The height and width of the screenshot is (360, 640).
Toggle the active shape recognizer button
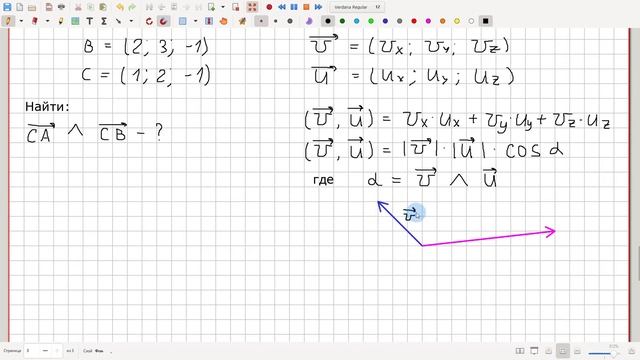[x=164, y=21]
